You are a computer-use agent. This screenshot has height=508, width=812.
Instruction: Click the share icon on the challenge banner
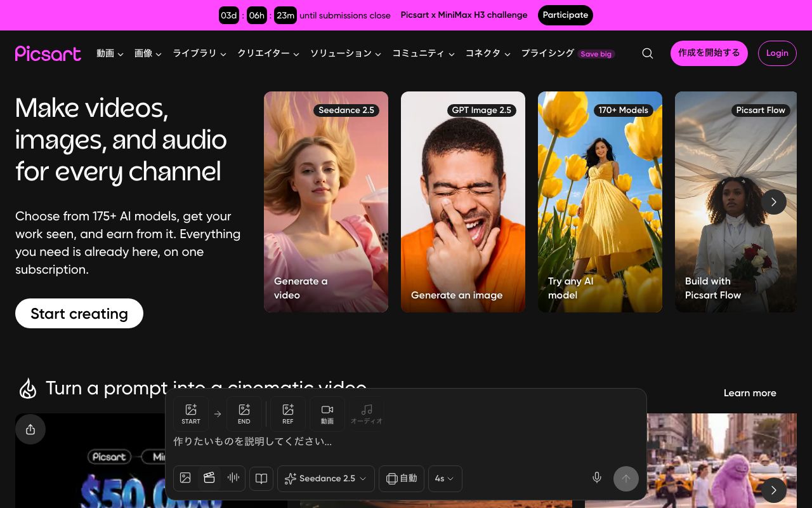30,429
